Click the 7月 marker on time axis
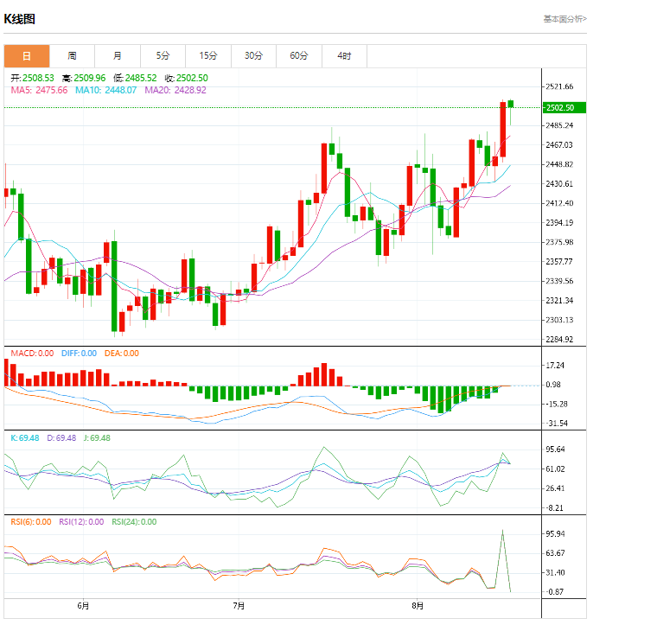 pyautogui.click(x=239, y=606)
